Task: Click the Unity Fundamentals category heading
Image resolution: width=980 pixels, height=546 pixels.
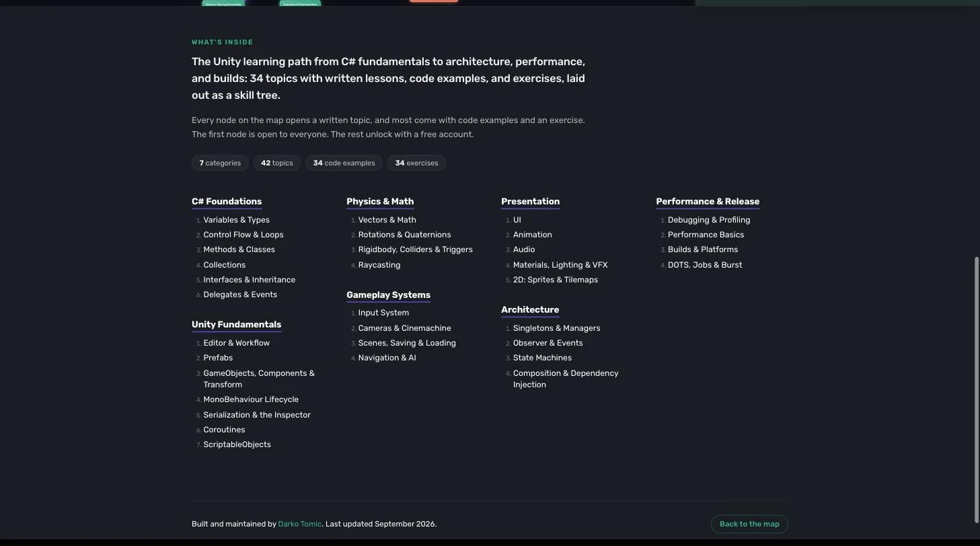Action: coord(236,325)
